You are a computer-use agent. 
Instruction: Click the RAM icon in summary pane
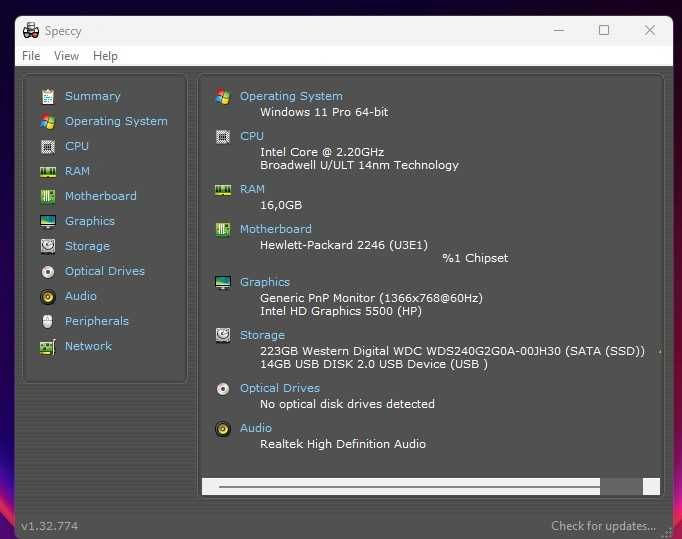coord(223,190)
